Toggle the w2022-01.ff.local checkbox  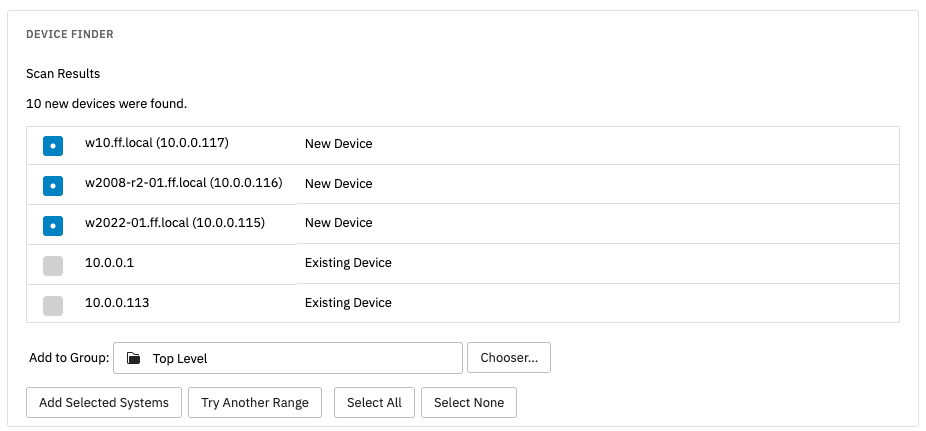tap(53, 226)
